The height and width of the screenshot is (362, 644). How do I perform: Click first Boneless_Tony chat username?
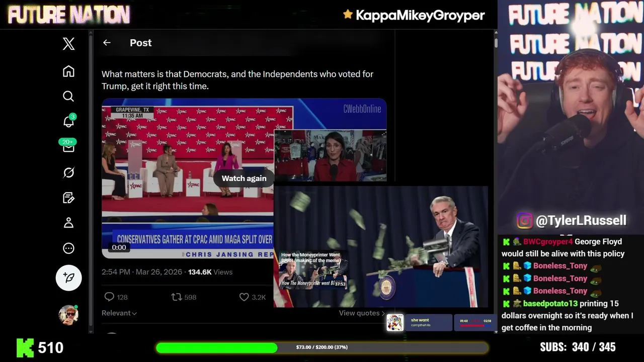tap(560, 266)
